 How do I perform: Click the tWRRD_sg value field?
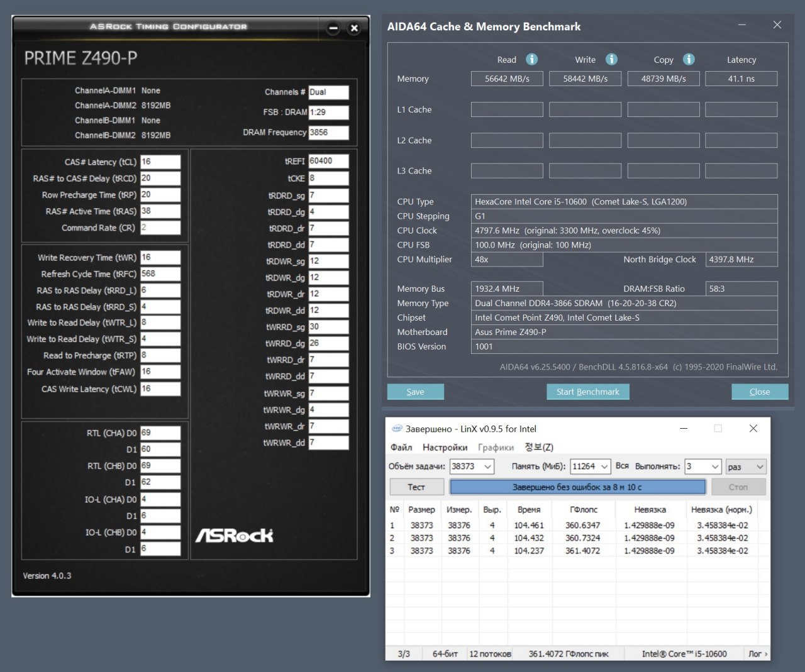[x=328, y=328]
